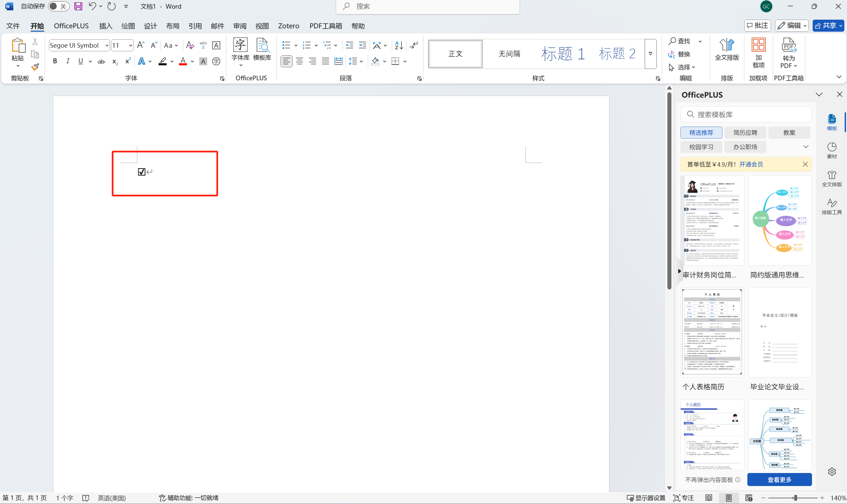
Task: Show or hide paragraph marks
Action: (x=414, y=45)
